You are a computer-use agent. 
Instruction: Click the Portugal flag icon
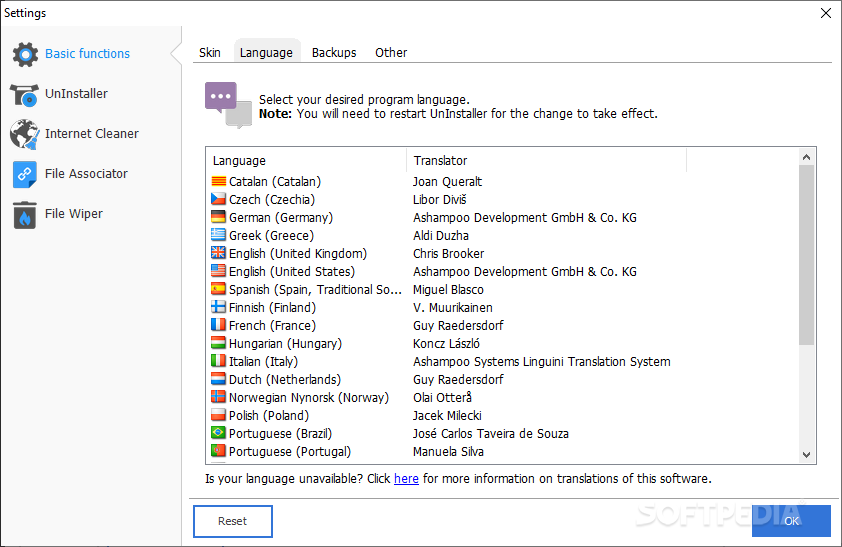click(x=218, y=451)
